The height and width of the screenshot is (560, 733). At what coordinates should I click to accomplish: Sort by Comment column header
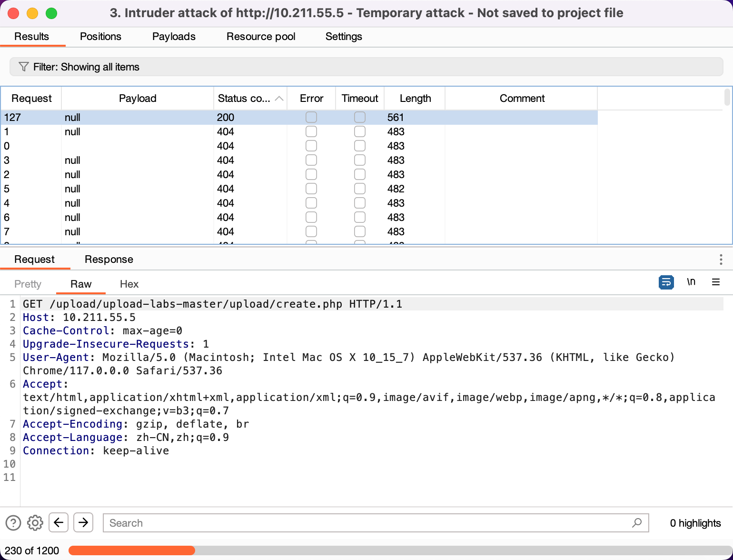[x=522, y=99]
